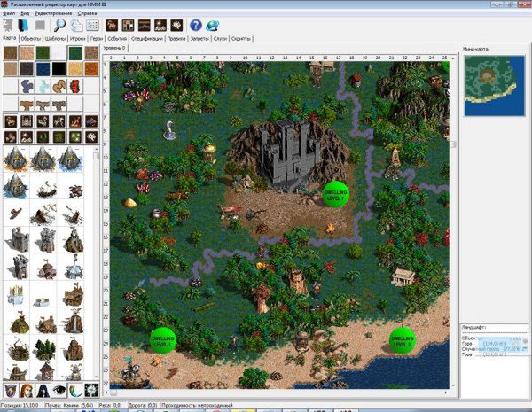
Task: Pick the orange-glow mountain object thumbnail
Action: click(16, 159)
